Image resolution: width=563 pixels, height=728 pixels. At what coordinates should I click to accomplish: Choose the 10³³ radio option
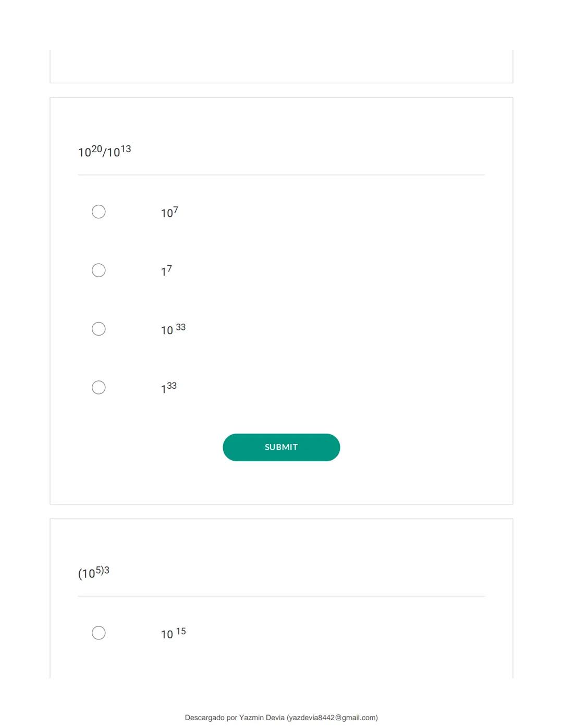coord(99,329)
